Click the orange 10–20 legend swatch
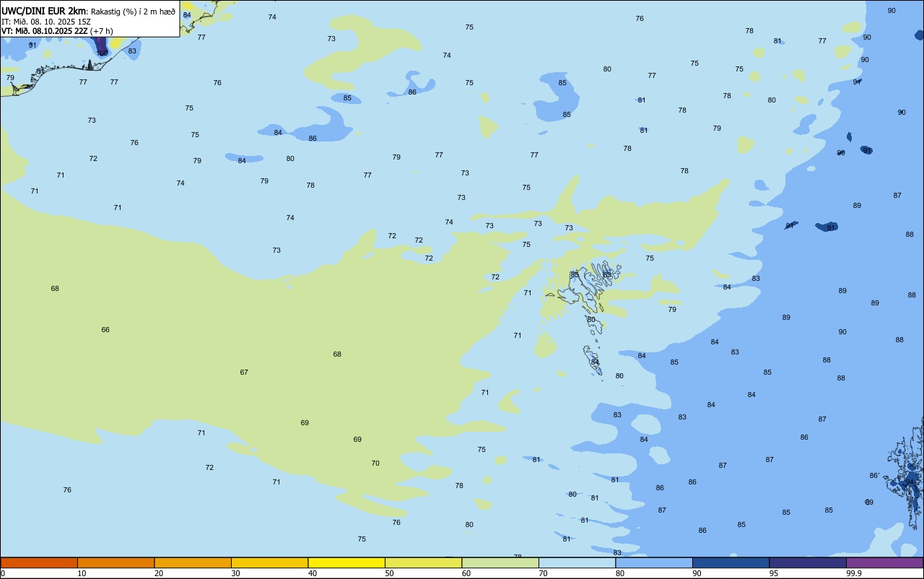Screen dimensions: 924x579 (x=115, y=562)
